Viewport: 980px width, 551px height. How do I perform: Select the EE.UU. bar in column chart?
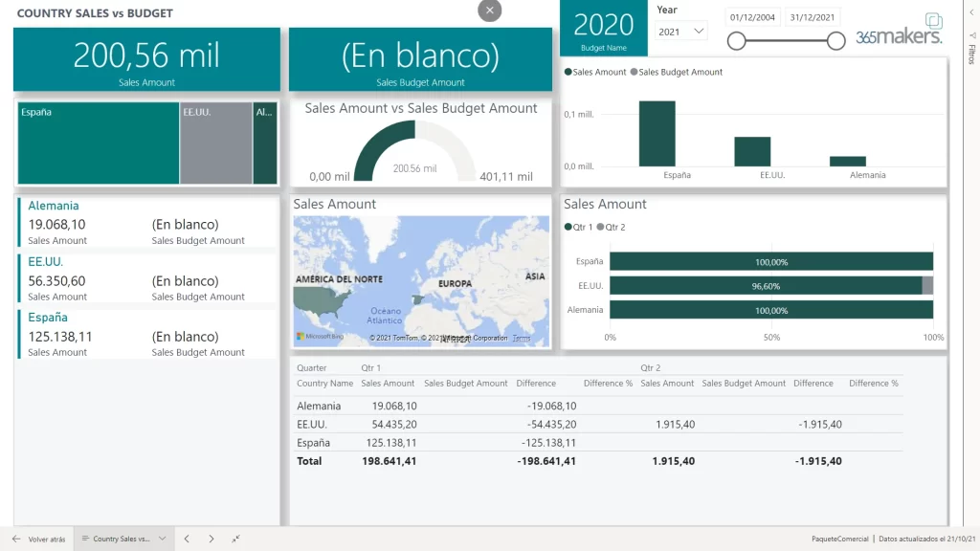point(752,151)
